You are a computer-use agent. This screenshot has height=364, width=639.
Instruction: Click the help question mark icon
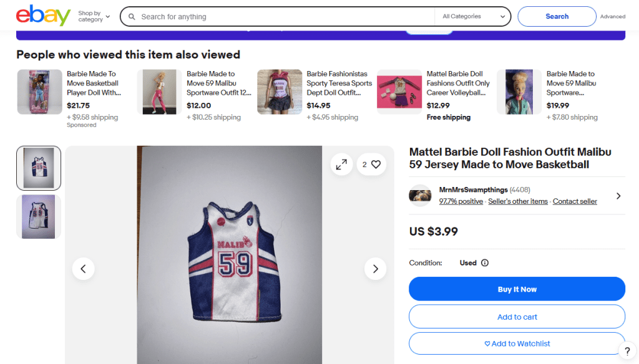[x=627, y=352]
